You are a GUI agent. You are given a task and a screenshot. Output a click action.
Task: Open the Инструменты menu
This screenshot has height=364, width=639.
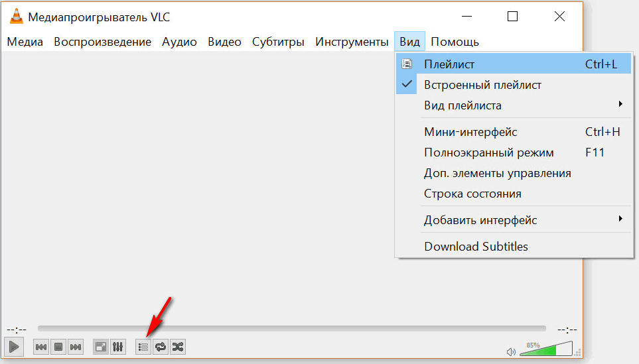pos(352,42)
